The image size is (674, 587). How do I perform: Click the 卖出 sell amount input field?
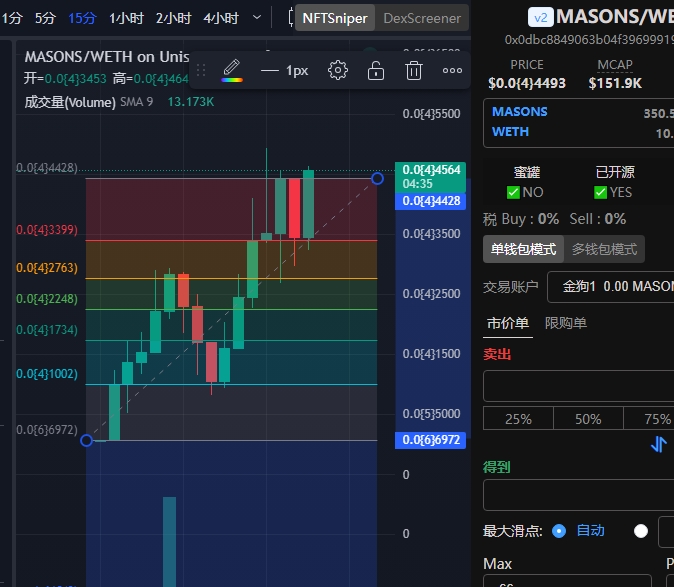click(579, 386)
